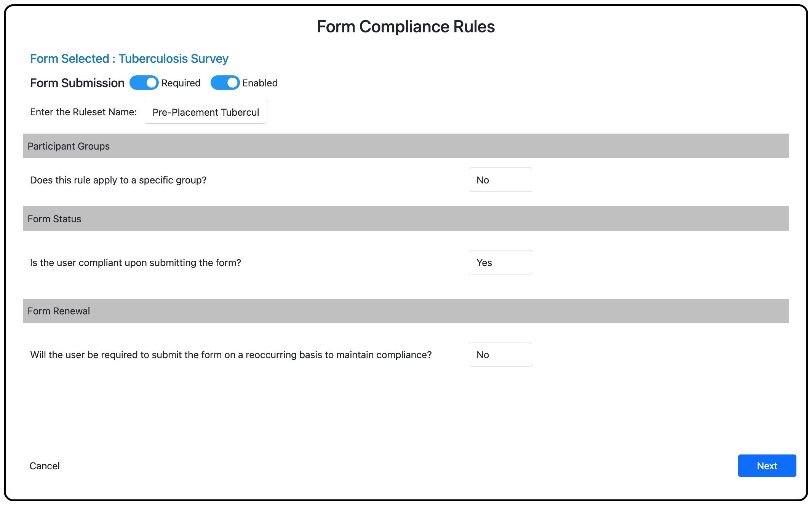
Task: Open the reoccurring submission dropdown under Form Renewal
Action: point(500,354)
